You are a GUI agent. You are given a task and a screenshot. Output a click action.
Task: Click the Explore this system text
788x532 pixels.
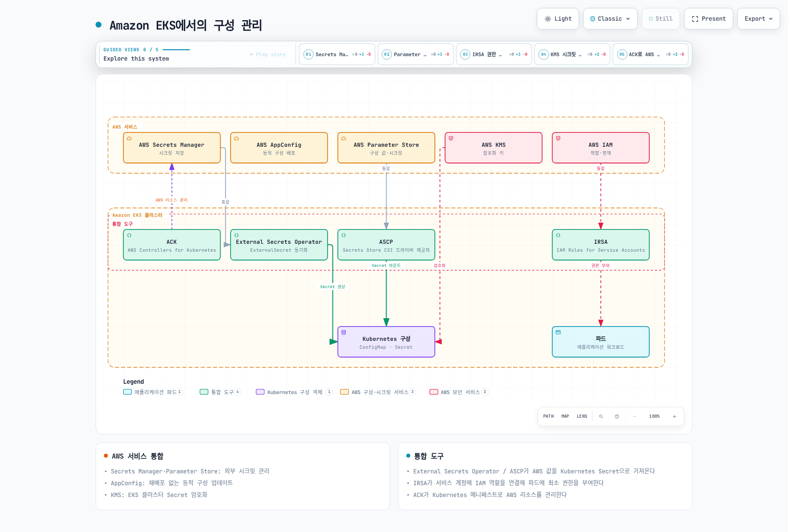(136, 59)
